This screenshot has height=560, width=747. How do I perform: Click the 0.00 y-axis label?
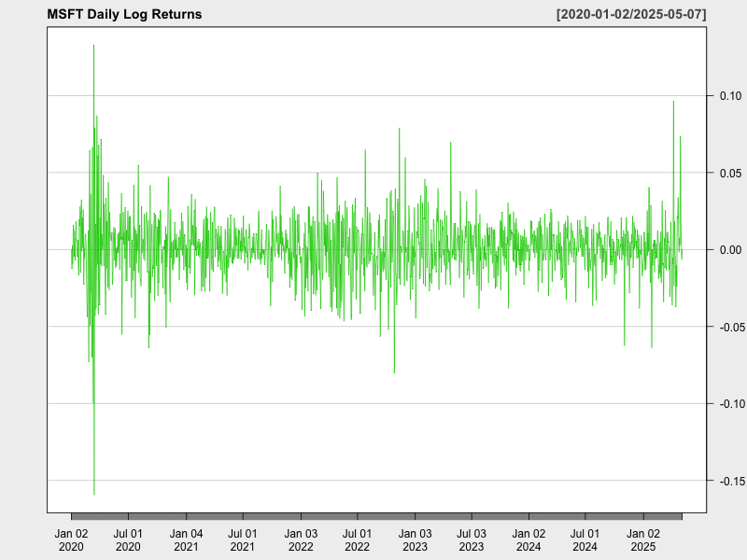[x=730, y=250]
